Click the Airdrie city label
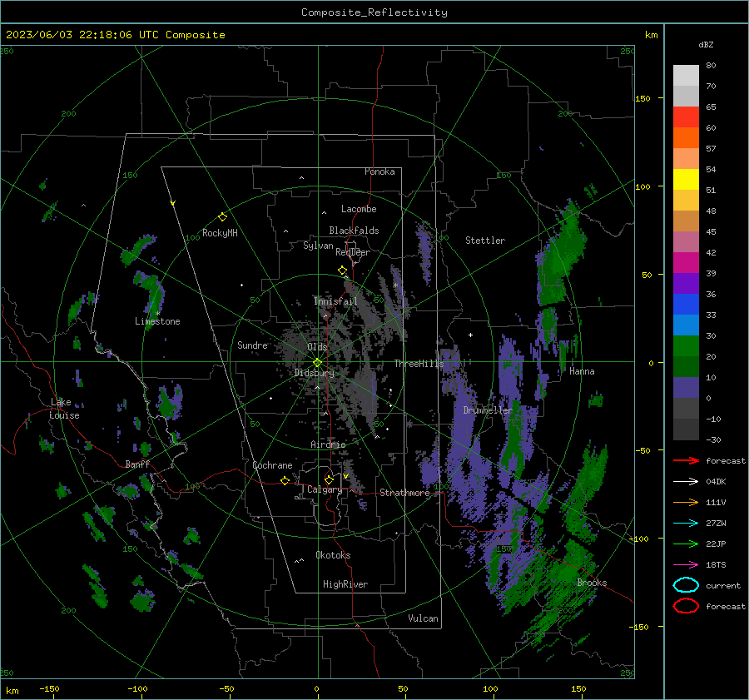This screenshot has height=700, width=749. coord(328,444)
